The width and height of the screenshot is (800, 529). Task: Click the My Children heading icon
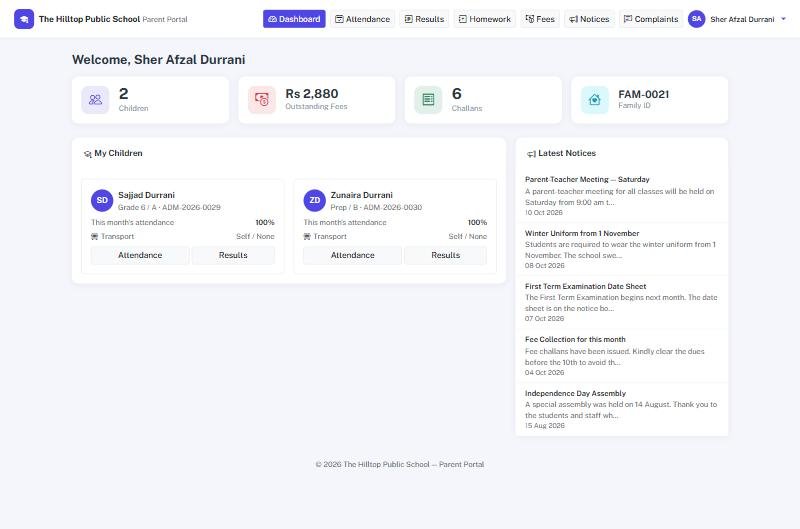pyautogui.click(x=88, y=154)
